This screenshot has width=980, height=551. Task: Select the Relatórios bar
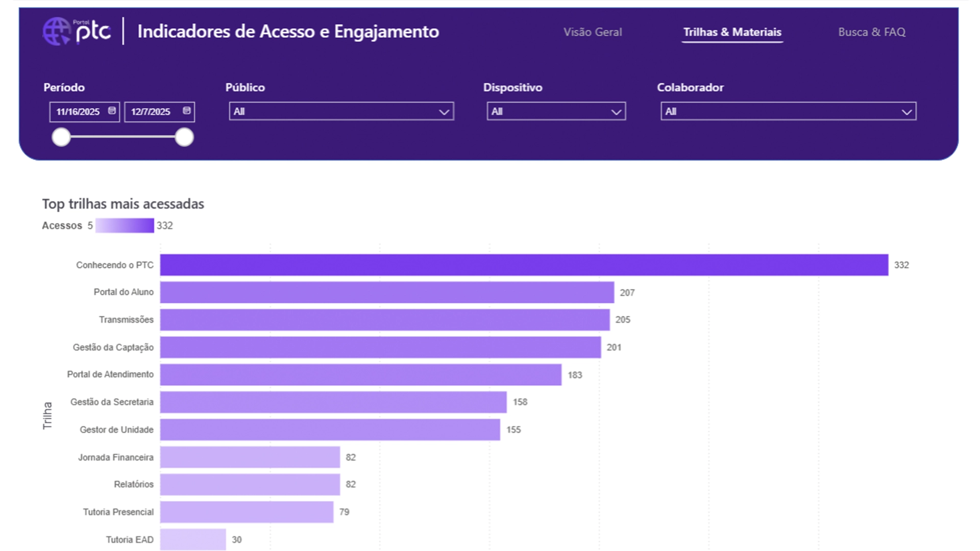pos(250,485)
